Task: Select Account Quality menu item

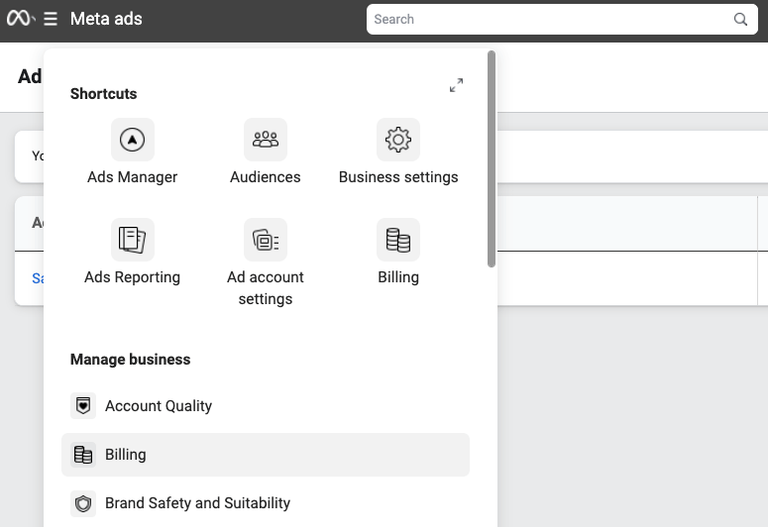Action: click(158, 406)
